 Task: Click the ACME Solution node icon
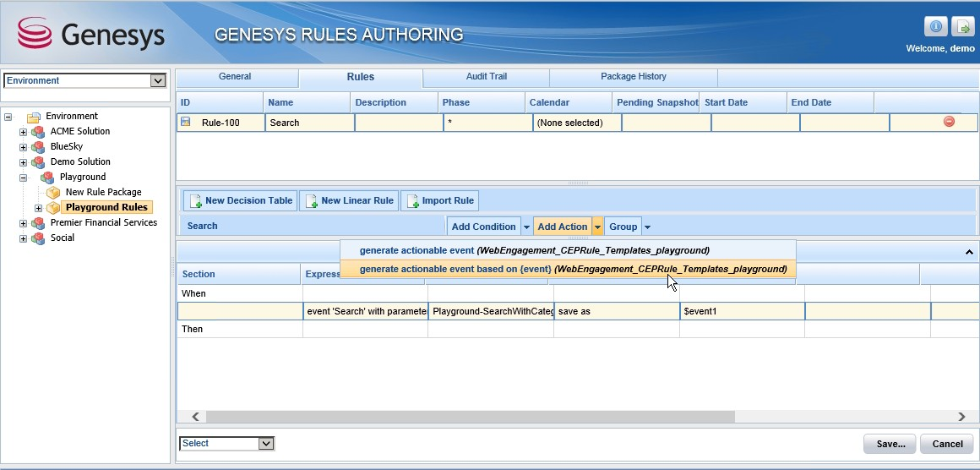38,131
